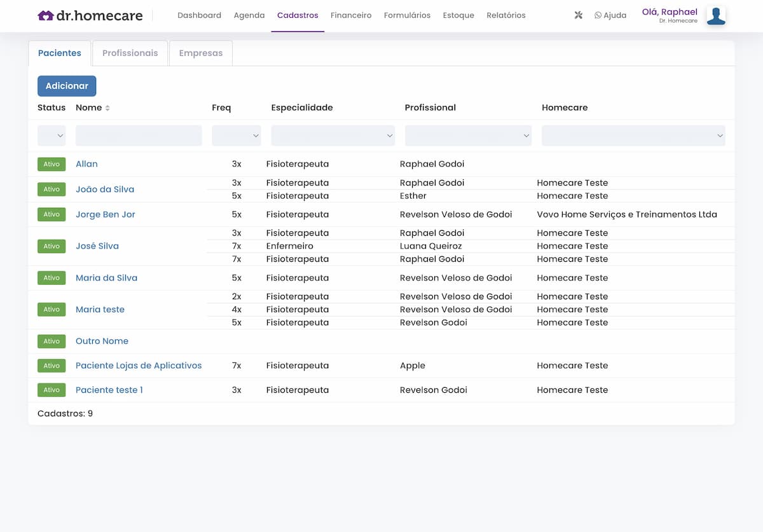Switch to the Profissionais tab
The height and width of the screenshot is (532, 763).
[130, 53]
